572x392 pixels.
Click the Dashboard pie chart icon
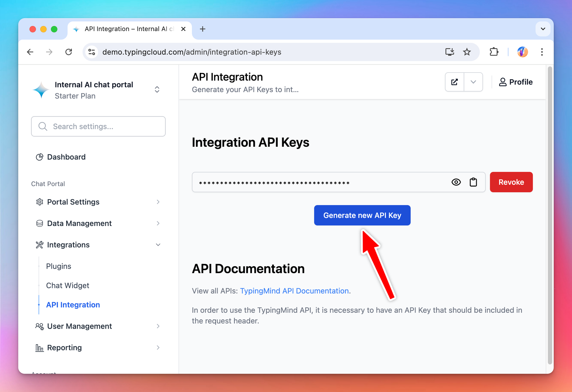(x=39, y=157)
